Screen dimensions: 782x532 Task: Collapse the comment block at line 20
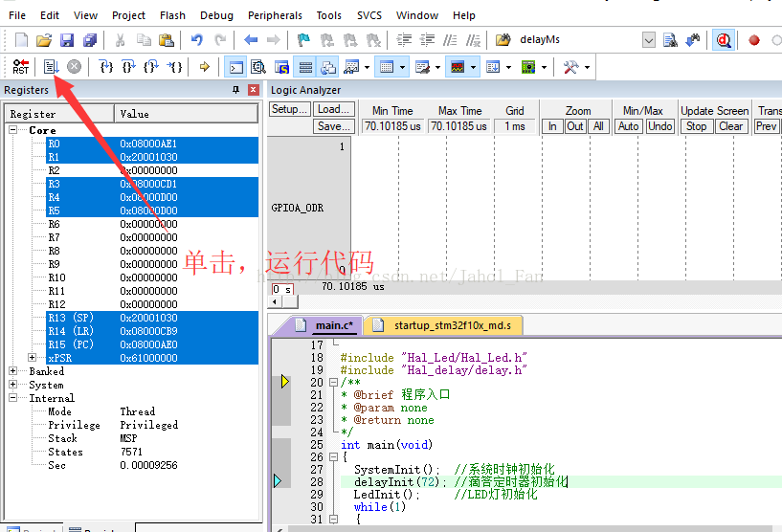coord(333,383)
